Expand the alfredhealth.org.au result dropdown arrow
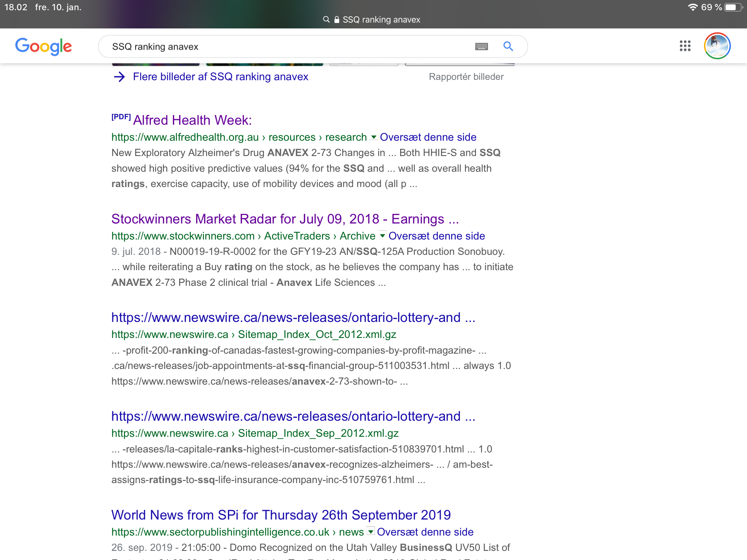 (373, 137)
